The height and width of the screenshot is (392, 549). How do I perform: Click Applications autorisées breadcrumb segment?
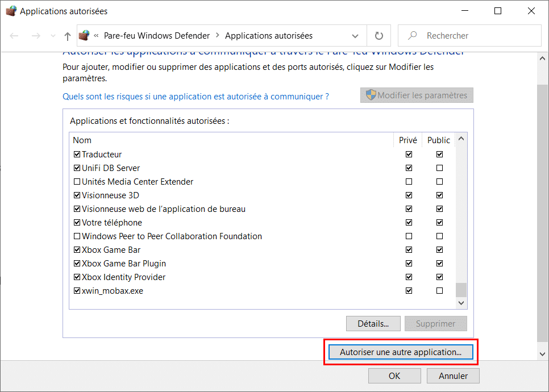tap(269, 36)
